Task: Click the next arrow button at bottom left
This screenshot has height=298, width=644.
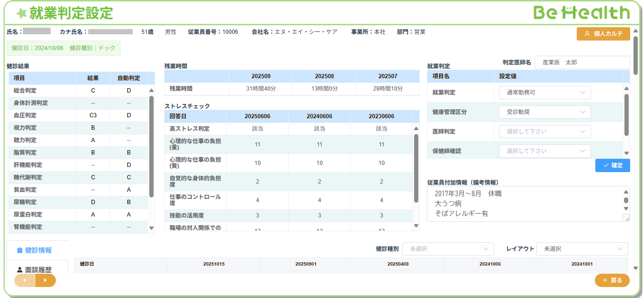Action: [45, 280]
